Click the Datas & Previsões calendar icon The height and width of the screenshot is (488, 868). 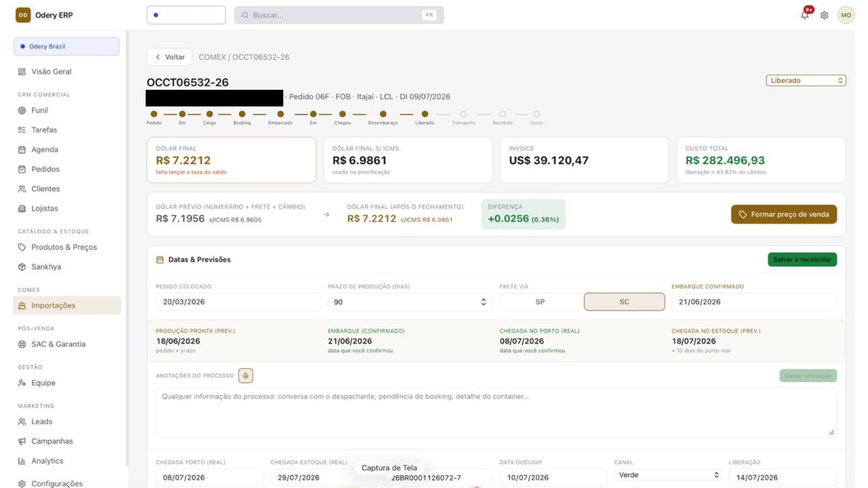[160, 260]
